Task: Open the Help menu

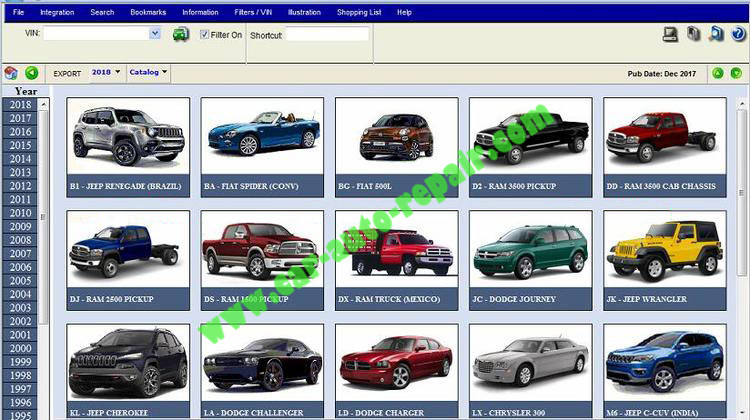Action: click(404, 12)
